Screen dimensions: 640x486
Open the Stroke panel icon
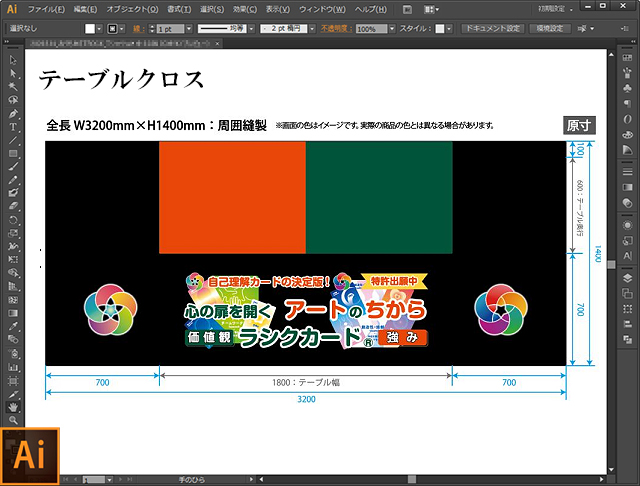(627, 172)
